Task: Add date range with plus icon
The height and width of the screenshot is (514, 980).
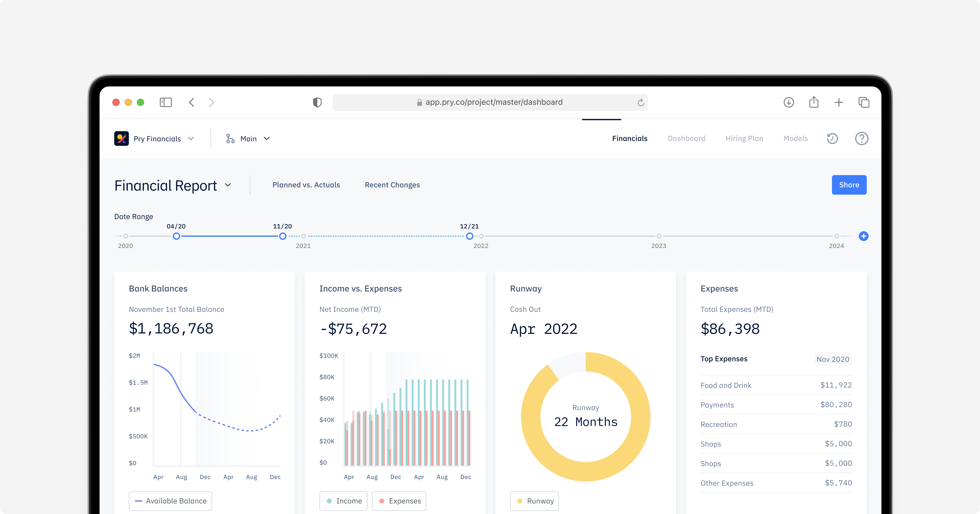Action: (x=863, y=236)
